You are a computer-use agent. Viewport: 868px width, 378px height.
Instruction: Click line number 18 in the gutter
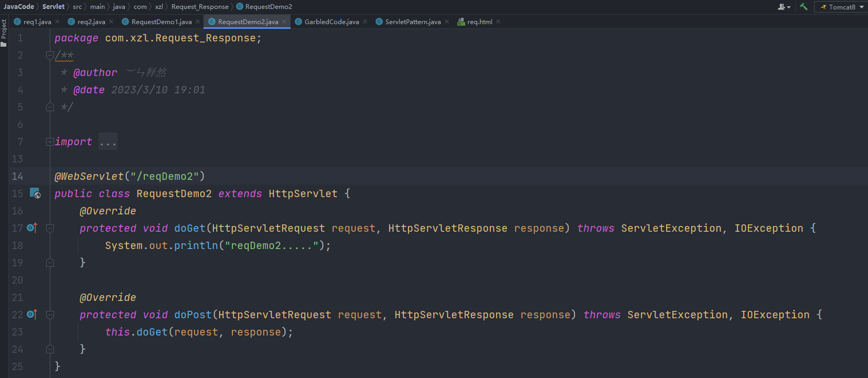[17, 245]
